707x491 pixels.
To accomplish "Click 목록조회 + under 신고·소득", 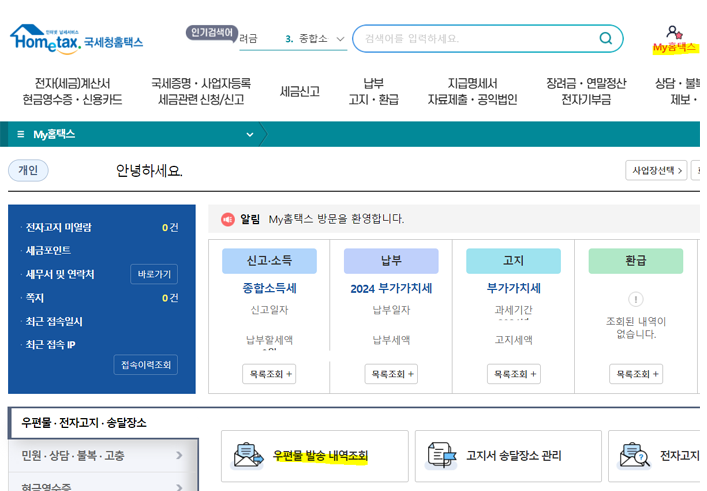I will tap(269, 374).
